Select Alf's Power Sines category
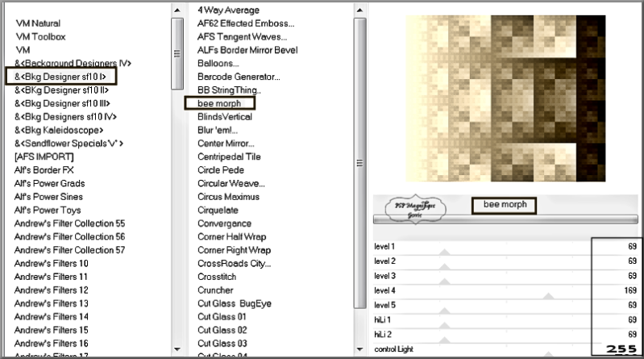Viewport: 644px width, 359px height. [48, 197]
